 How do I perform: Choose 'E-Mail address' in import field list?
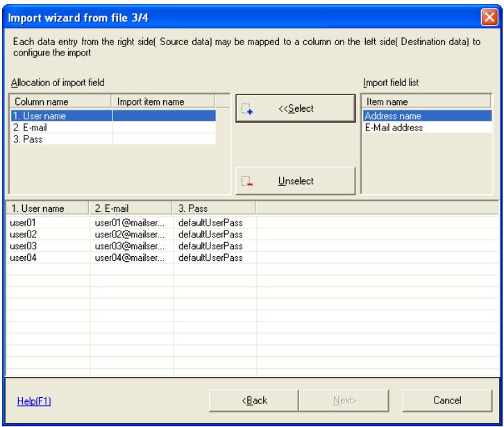pyautogui.click(x=427, y=127)
